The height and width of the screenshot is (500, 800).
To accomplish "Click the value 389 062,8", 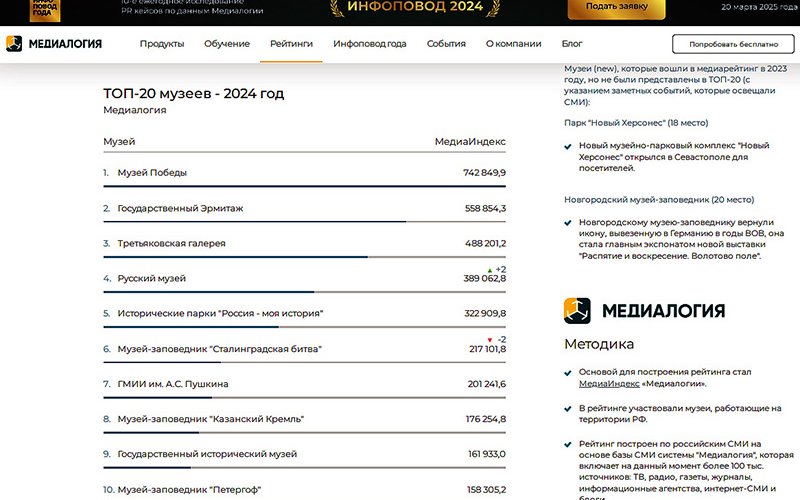I will pos(485,279).
